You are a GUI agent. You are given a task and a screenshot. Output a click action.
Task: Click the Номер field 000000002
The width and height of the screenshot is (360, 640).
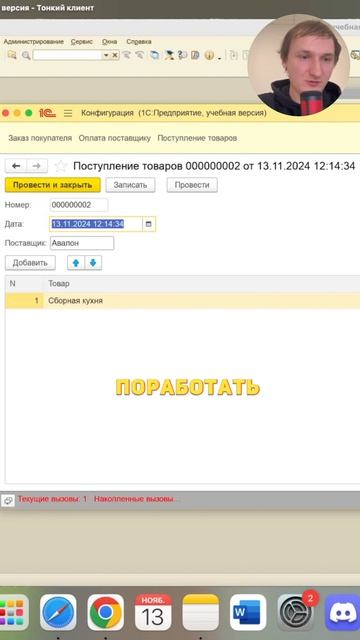[79, 205]
